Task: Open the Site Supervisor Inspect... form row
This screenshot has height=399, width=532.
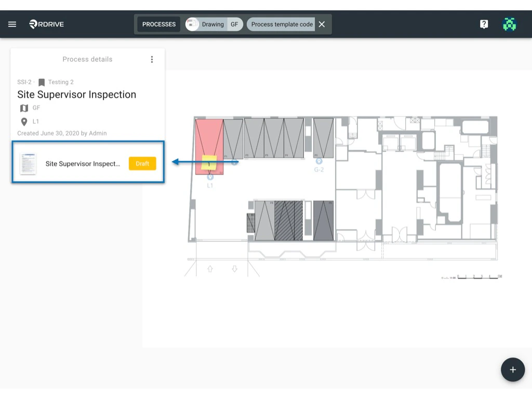Action: point(88,162)
